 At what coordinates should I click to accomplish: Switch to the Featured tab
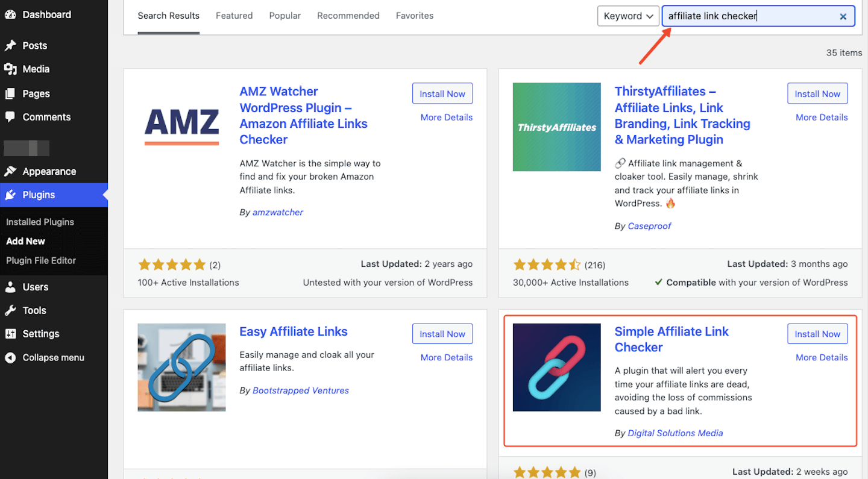point(234,16)
